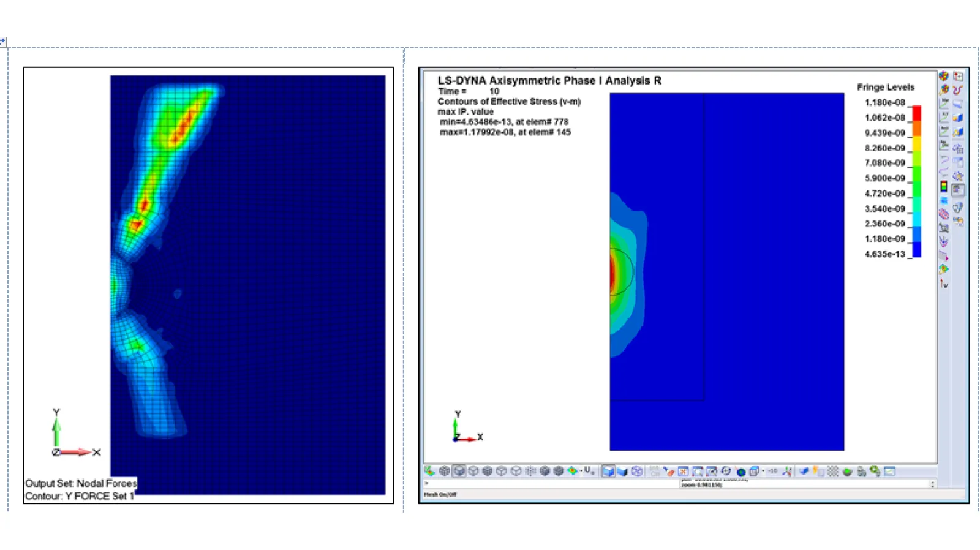The height and width of the screenshot is (550, 980).
Task: Click the rainbow fringe contour icon in bottom toolbar
Action: point(573,471)
